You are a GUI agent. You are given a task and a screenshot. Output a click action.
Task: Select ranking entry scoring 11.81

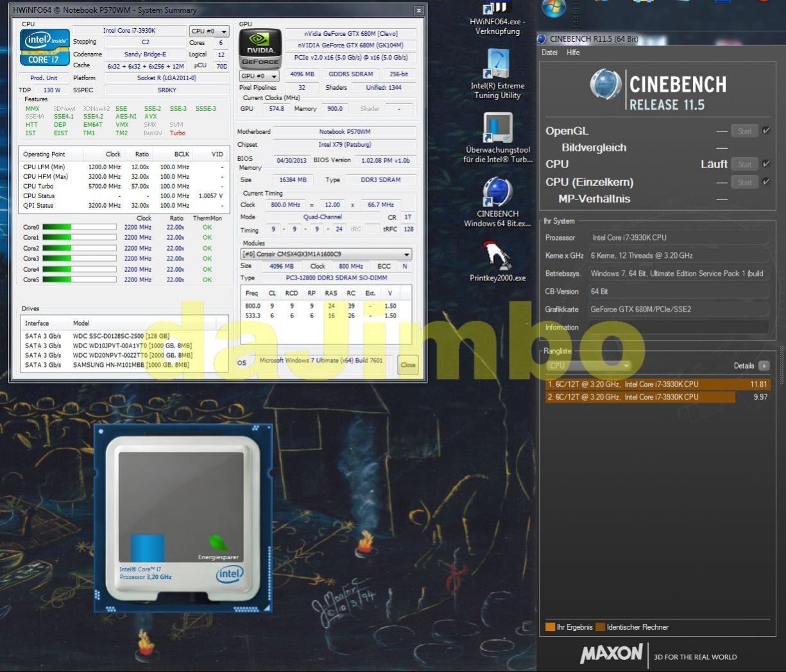[656, 384]
